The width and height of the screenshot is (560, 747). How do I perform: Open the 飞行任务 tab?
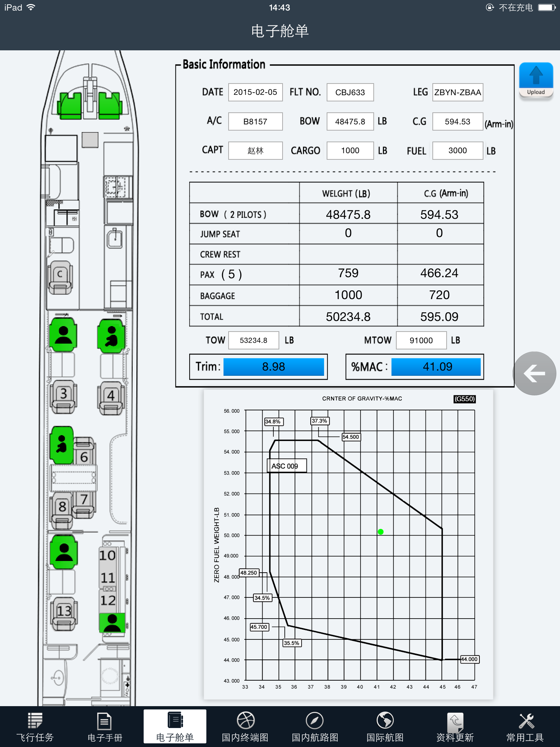35,727
